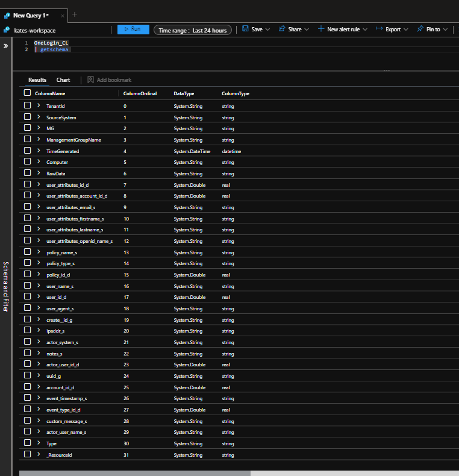Screen dimensions: 459x476
Task: Click the user_attributes_openid_name_s cell
Action: [80, 242]
